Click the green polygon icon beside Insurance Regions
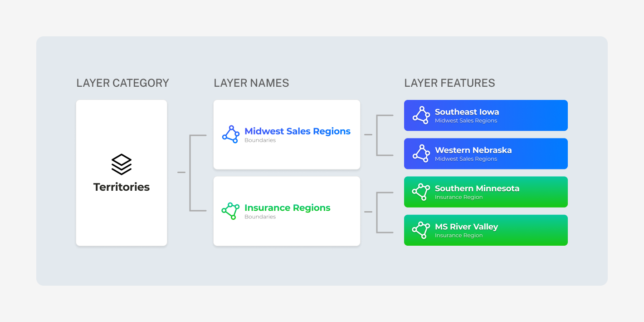The width and height of the screenshot is (644, 322). tap(230, 211)
